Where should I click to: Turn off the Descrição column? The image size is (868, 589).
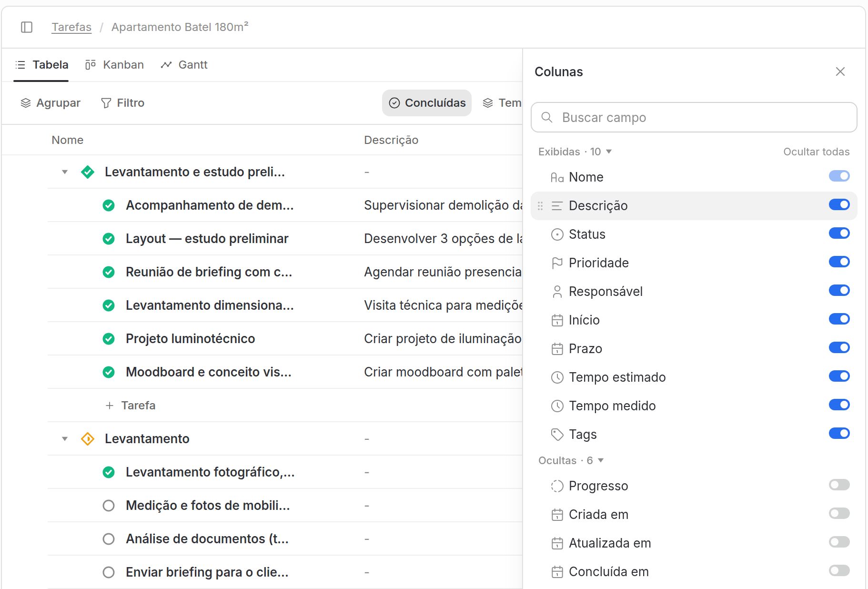839,205
